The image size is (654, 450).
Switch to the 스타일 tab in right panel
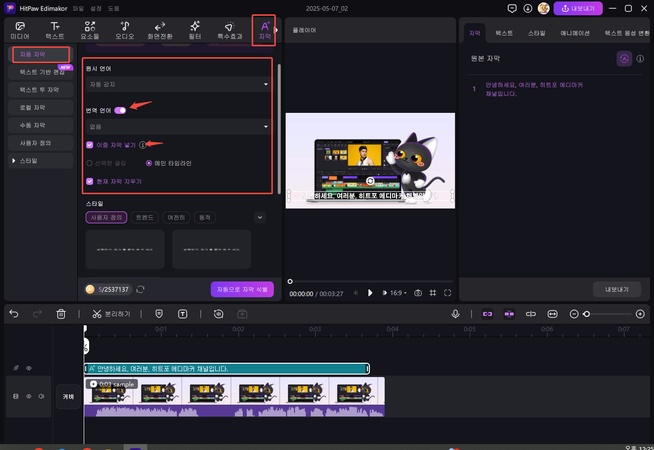(536, 33)
